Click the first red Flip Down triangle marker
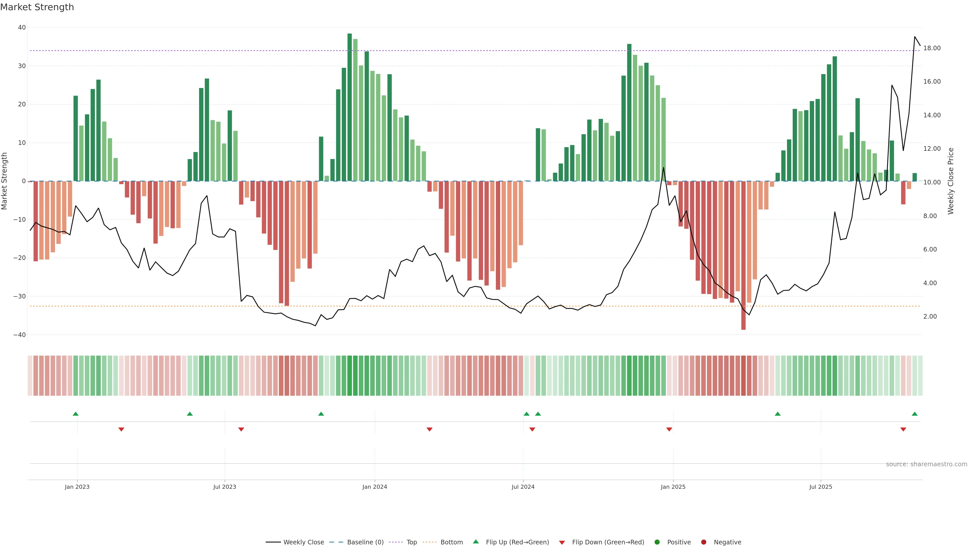The image size is (980, 551). point(121,429)
